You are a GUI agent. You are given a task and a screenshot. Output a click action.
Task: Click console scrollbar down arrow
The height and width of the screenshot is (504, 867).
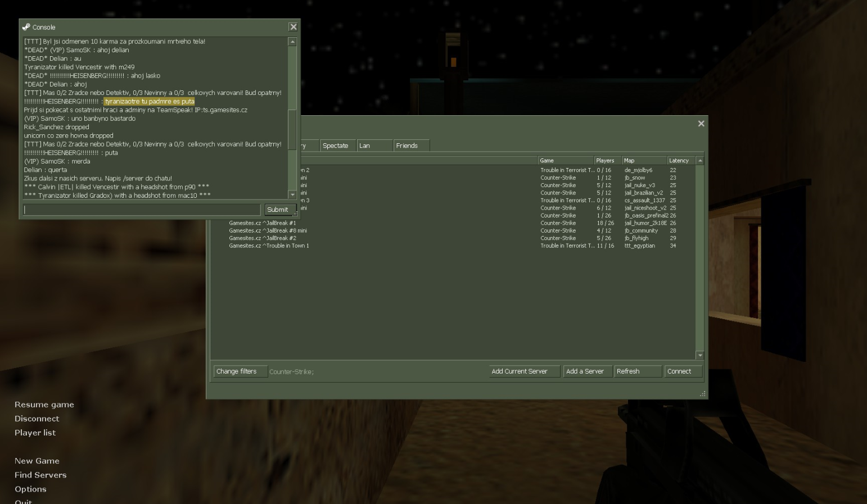click(292, 194)
